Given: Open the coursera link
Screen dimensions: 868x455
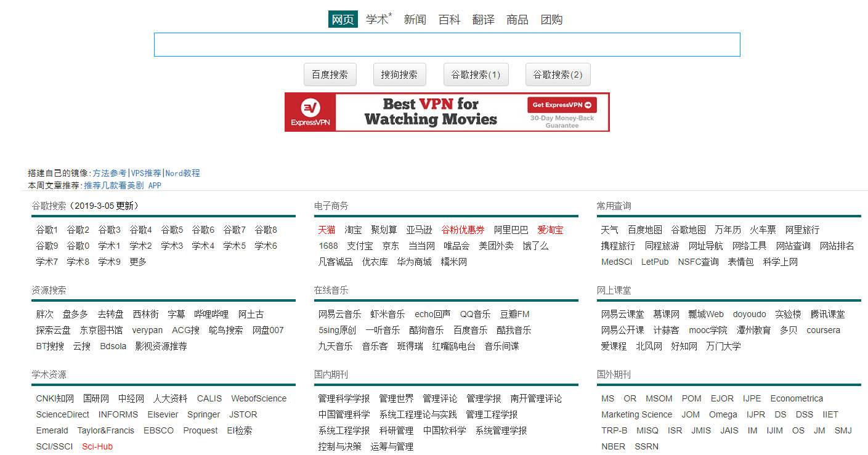Looking at the screenshot, I should pos(823,330).
